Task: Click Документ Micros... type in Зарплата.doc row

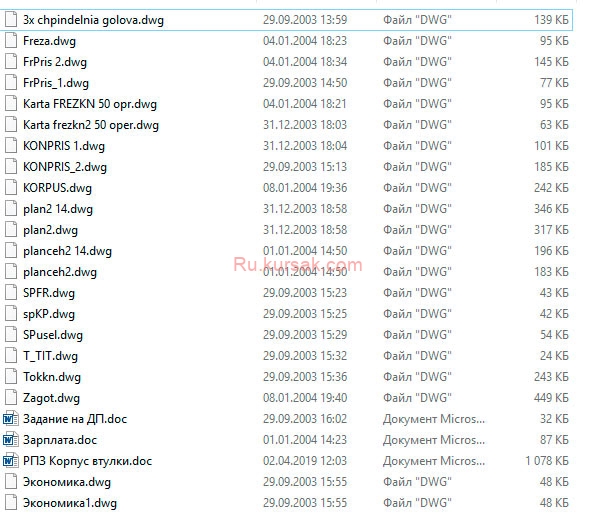Action: tap(434, 439)
